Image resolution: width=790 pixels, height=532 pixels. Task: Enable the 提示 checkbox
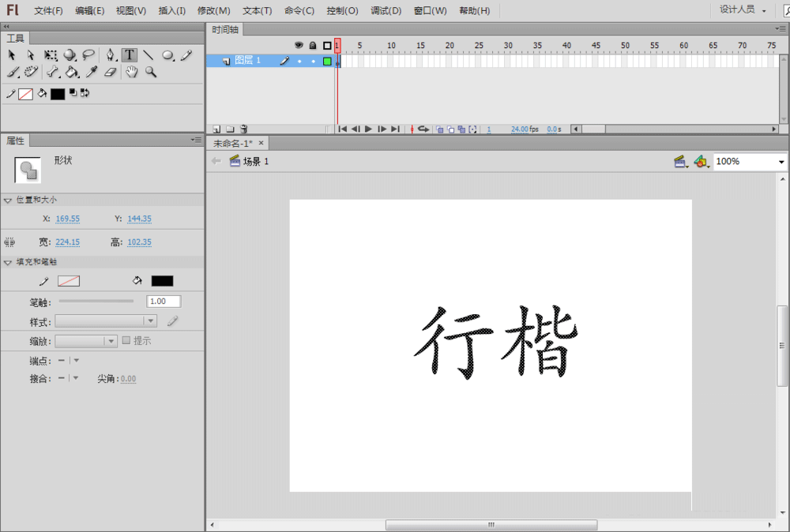pyautogui.click(x=126, y=341)
